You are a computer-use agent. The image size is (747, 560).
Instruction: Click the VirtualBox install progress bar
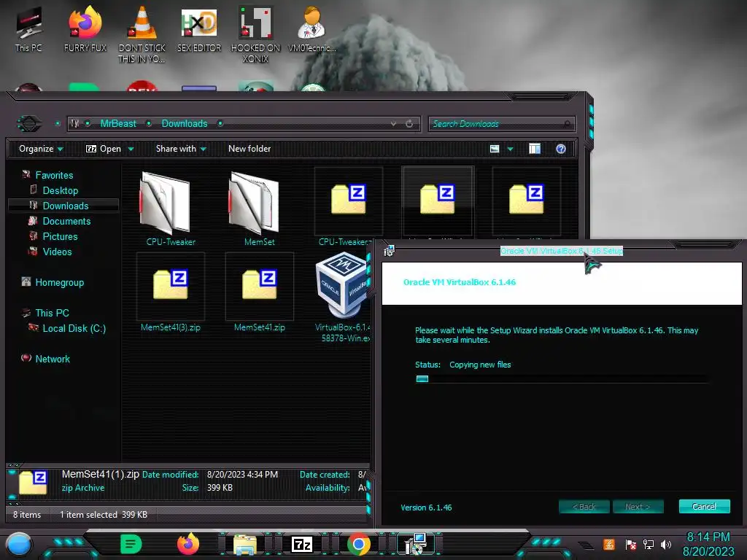point(561,379)
